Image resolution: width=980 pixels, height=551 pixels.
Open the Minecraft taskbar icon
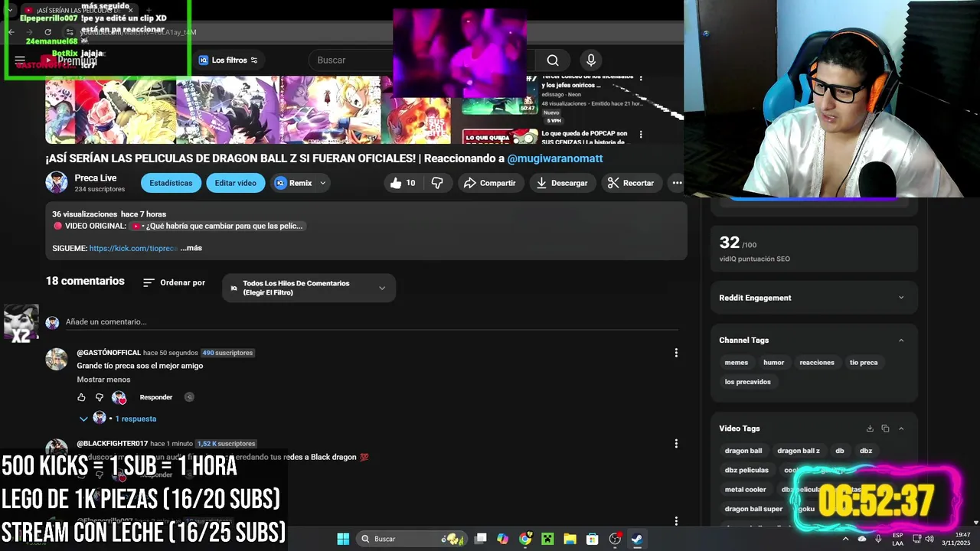click(547, 539)
